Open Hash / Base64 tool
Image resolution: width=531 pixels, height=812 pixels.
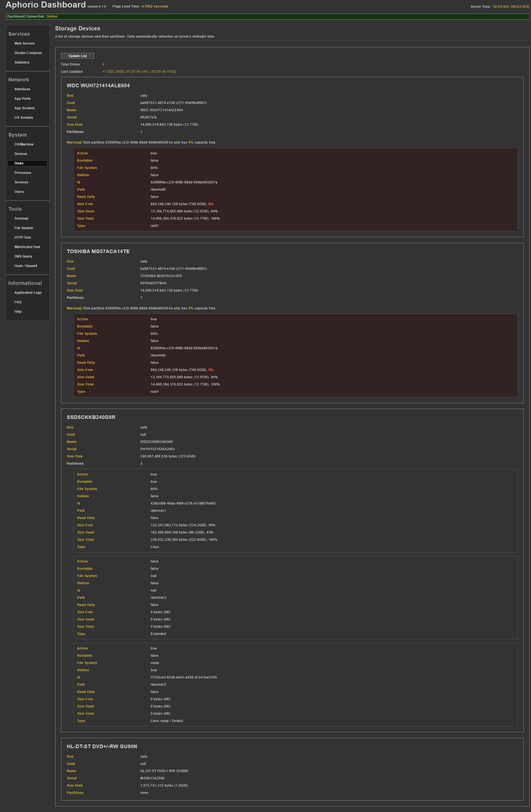pyautogui.click(x=26, y=266)
